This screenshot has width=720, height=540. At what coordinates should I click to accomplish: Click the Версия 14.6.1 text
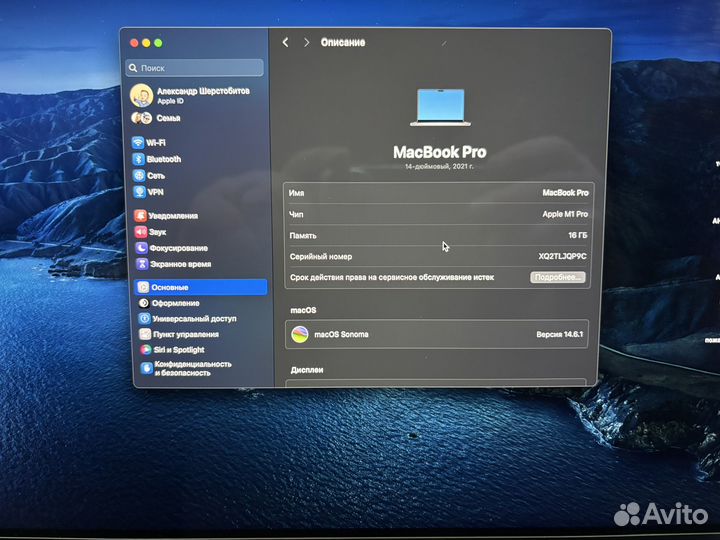[560, 334]
